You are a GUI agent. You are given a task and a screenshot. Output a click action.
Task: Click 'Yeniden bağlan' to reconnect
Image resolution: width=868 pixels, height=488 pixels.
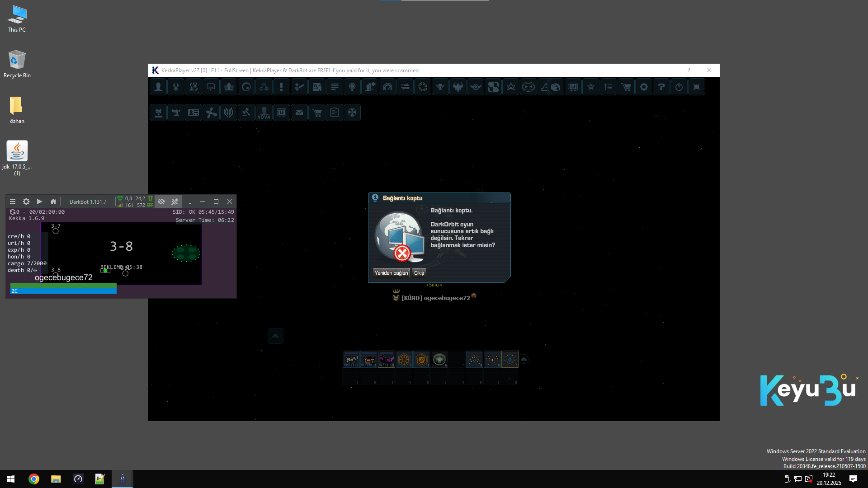tap(391, 273)
